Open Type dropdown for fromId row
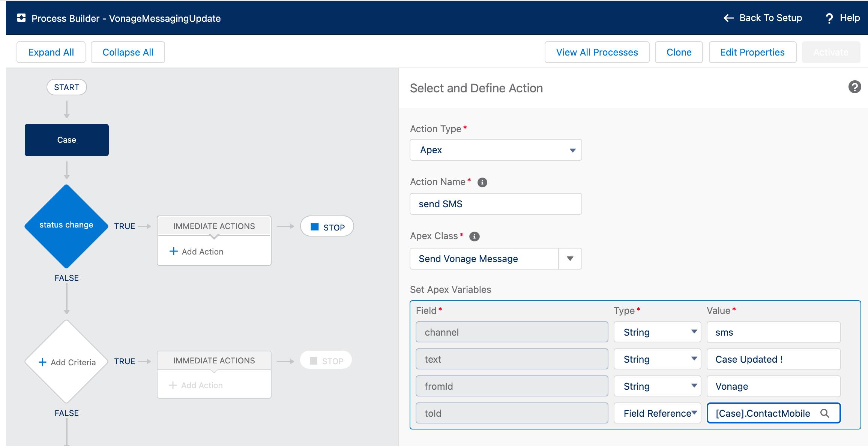Viewport: 868px width, 446px height. pyautogui.click(x=657, y=386)
